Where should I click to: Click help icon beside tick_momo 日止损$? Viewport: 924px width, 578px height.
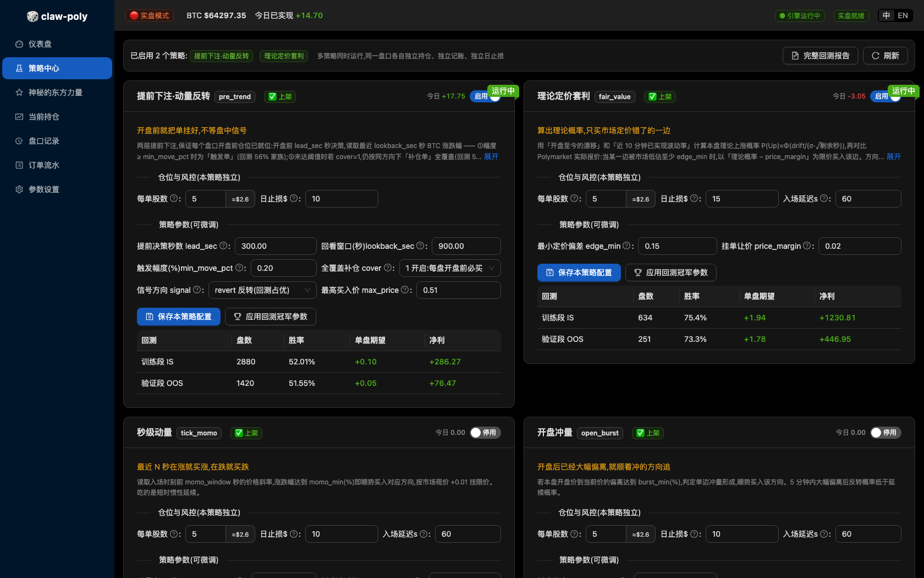click(x=294, y=534)
